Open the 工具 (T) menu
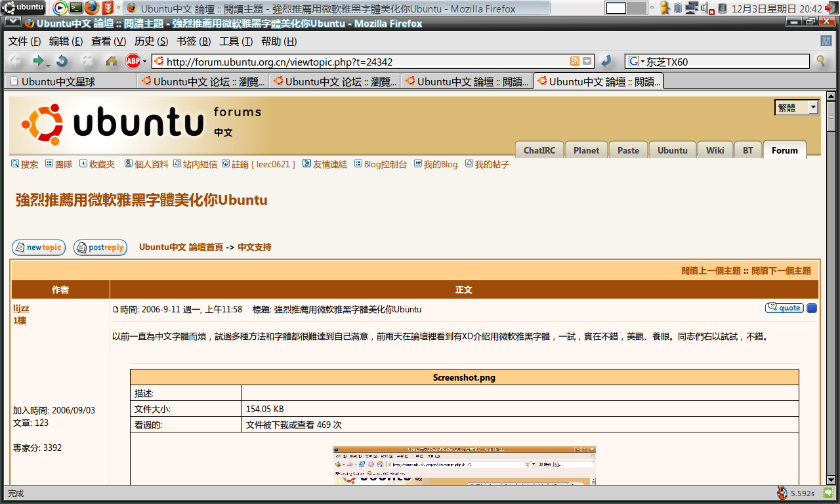The width and height of the screenshot is (840, 504). [236, 41]
